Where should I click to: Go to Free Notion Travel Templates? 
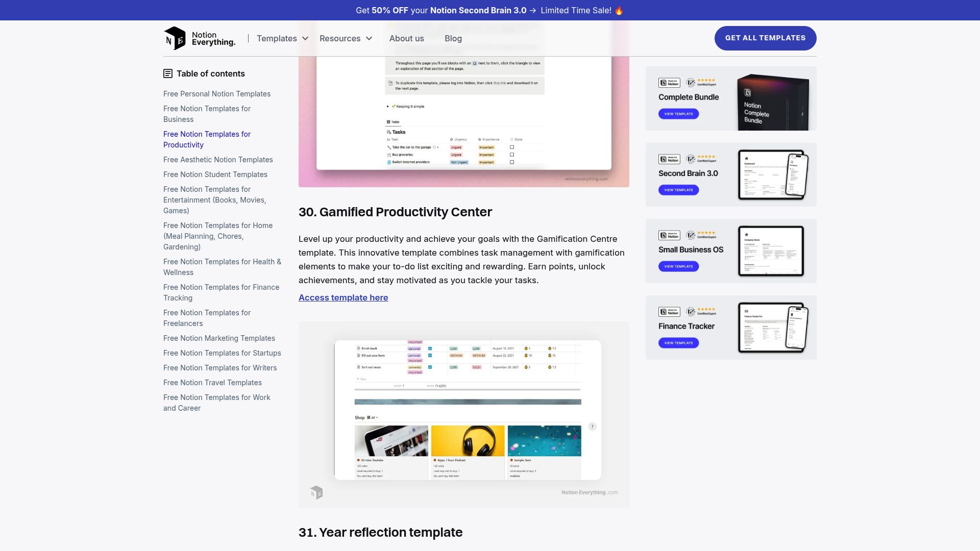point(212,383)
